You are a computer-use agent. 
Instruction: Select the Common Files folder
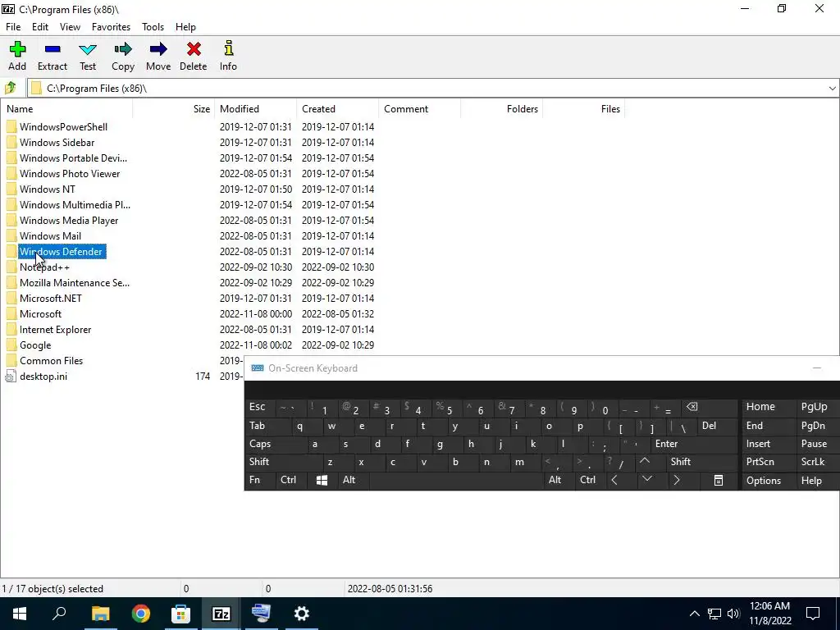click(x=52, y=361)
